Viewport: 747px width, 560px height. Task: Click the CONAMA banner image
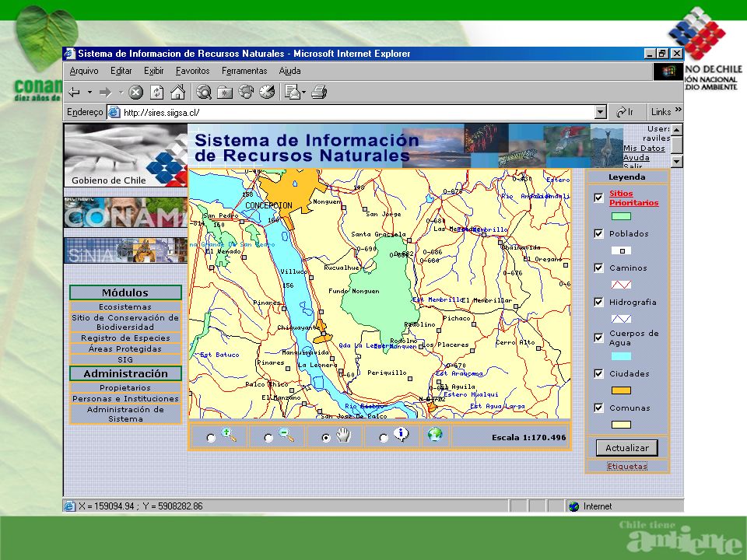click(126, 212)
